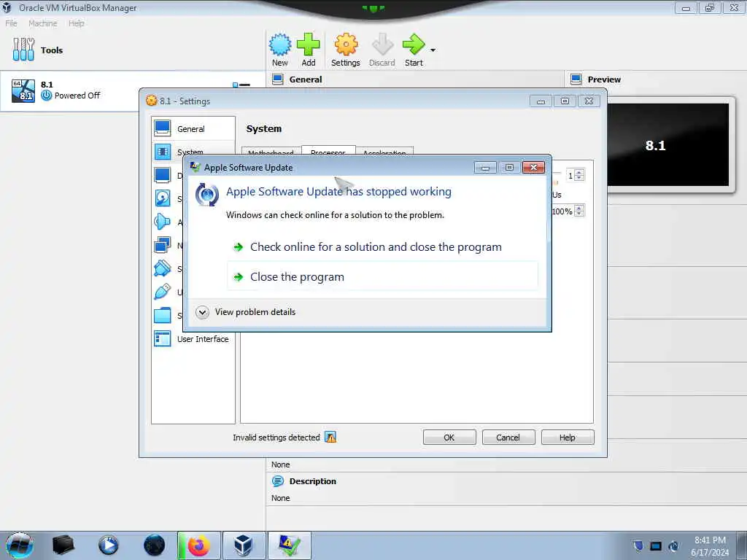Open the Windows Start orb
747x560 pixels.
[x=20, y=545]
